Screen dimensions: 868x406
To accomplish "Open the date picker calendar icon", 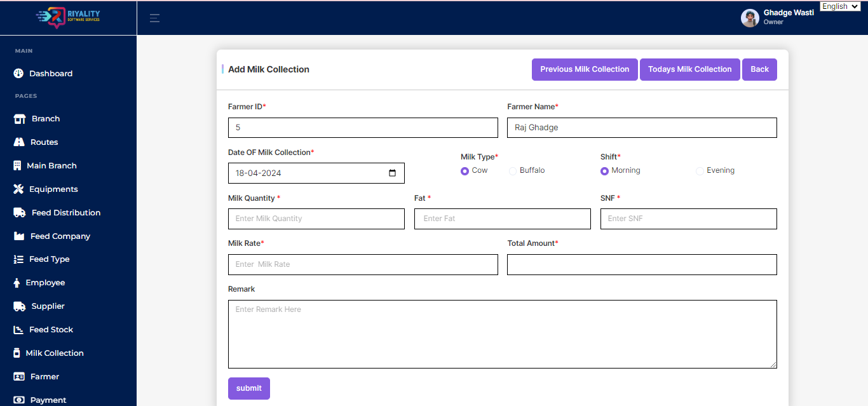I will 392,173.
